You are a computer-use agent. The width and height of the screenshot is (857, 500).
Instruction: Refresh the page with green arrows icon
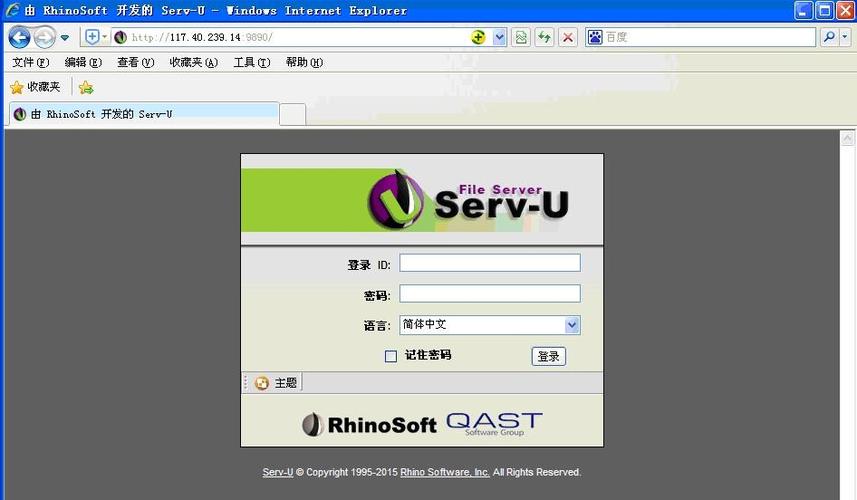[544, 37]
